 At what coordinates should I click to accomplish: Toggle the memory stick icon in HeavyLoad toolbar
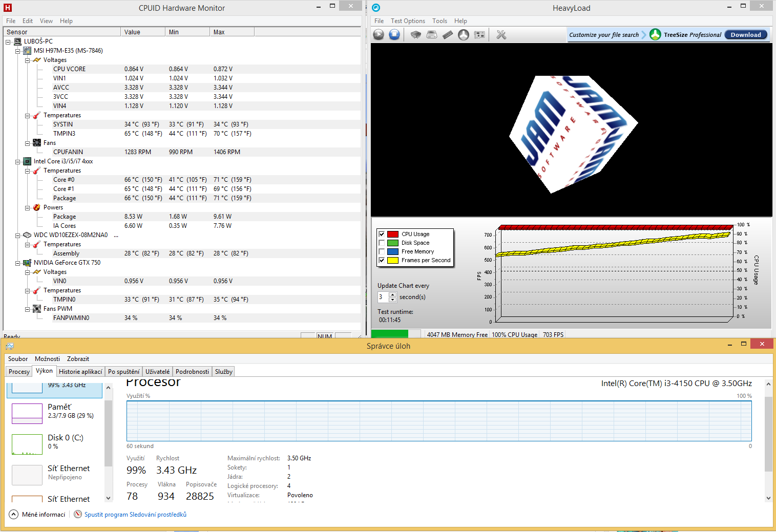point(448,34)
